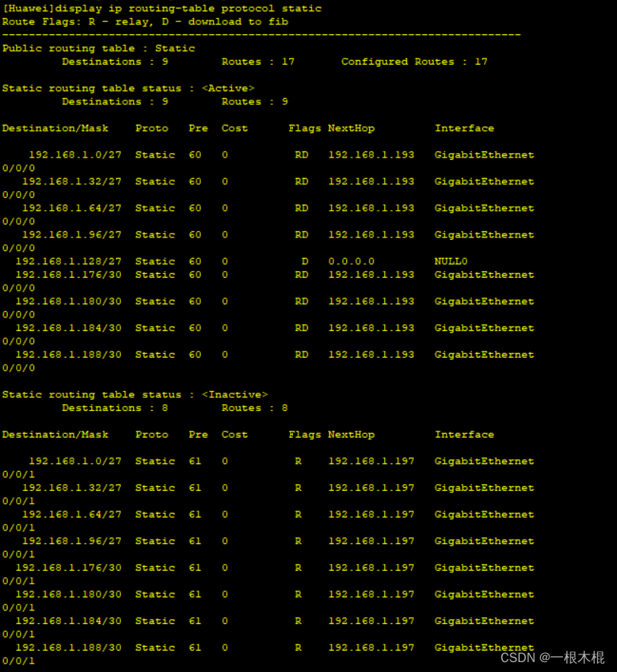Image resolution: width=617 pixels, height=672 pixels.
Task: Click the NULL0 interface entry
Action: pyautogui.click(x=451, y=261)
